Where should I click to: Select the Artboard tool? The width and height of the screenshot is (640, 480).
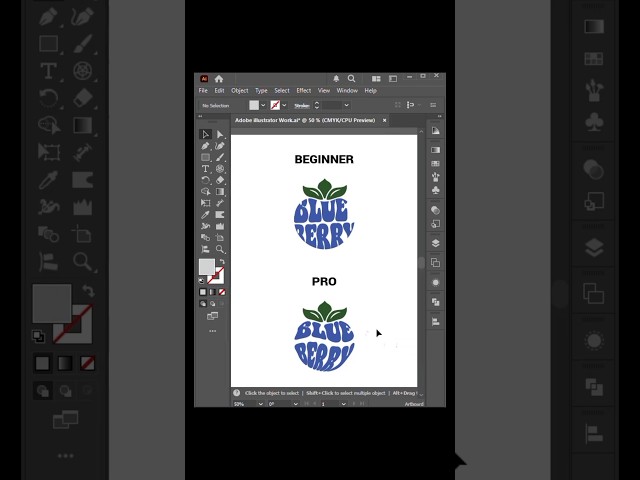(220, 238)
